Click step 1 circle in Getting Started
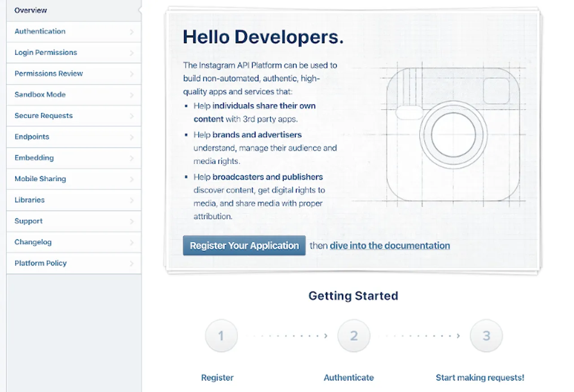Image resolution: width=574 pixels, height=392 pixels. click(x=221, y=335)
